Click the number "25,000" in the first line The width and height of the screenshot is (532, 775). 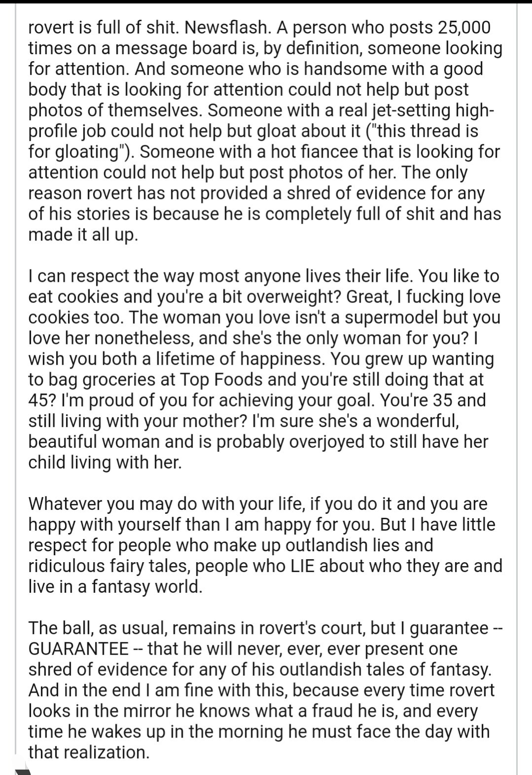[x=464, y=29]
